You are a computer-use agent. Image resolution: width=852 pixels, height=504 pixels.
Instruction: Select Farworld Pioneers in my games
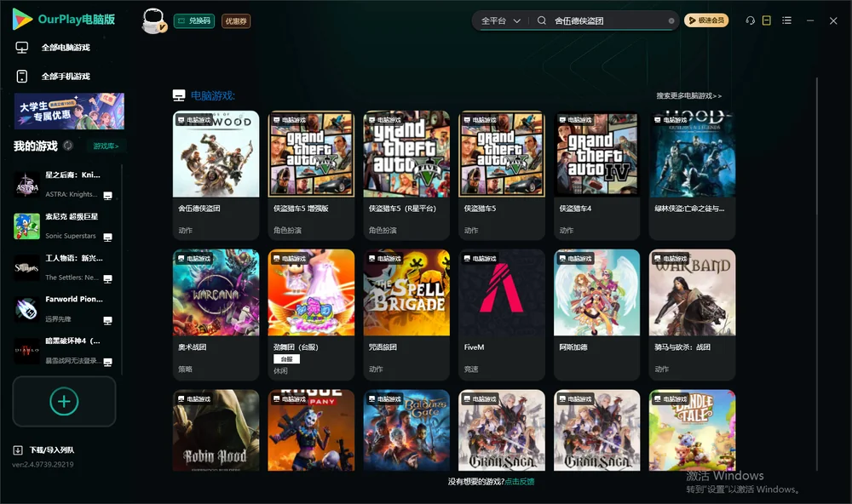coord(64,309)
